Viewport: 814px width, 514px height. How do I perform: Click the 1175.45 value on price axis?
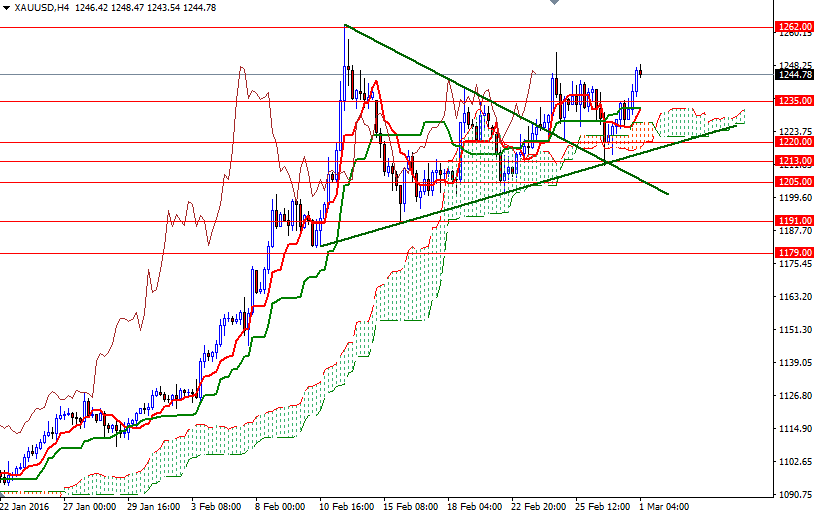point(795,264)
